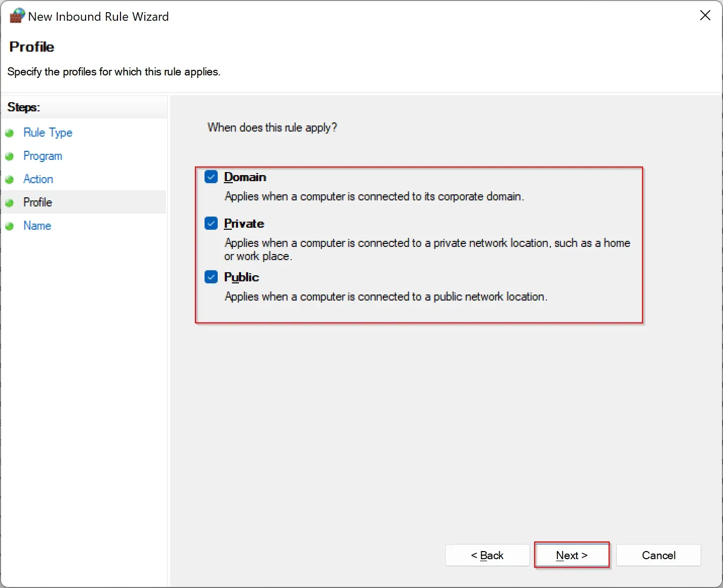Uncheck the Public profile checkbox
Viewport: 723px width, 588px height.
211,277
